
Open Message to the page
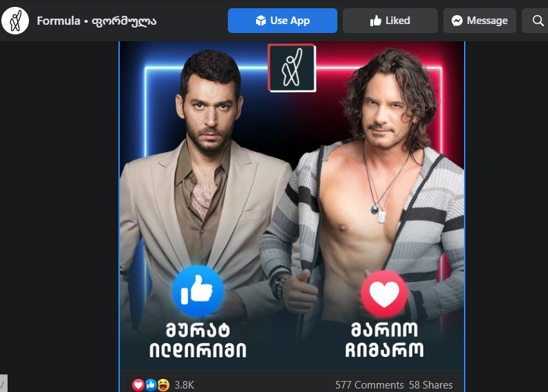[x=479, y=21]
